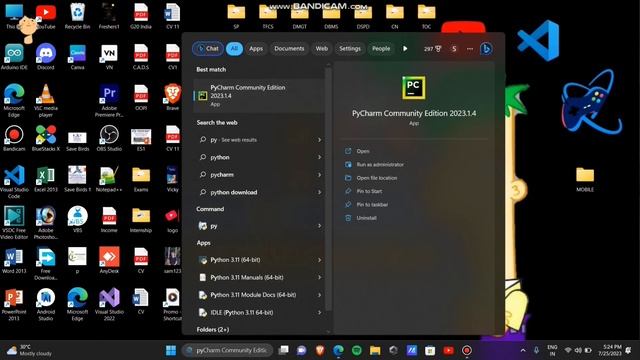The height and width of the screenshot is (360, 640).
Task: Open search options three-dot menu
Action: pyautogui.click(x=470, y=49)
